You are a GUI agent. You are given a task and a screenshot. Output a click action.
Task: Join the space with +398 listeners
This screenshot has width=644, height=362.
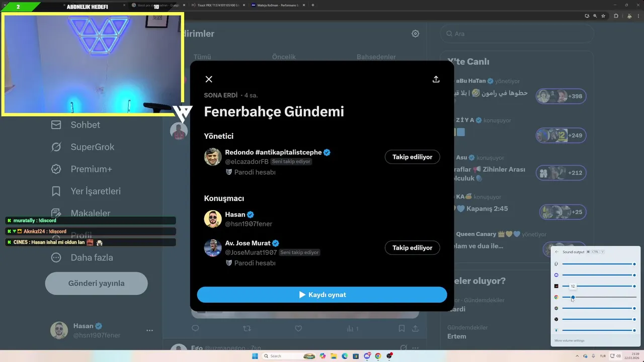pyautogui.click(x=560, y=96)
